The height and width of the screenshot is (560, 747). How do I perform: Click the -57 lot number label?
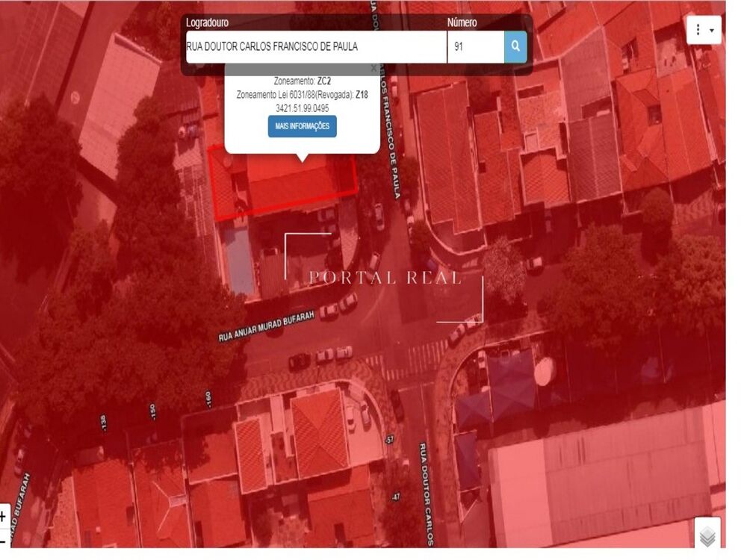(390, 440)
